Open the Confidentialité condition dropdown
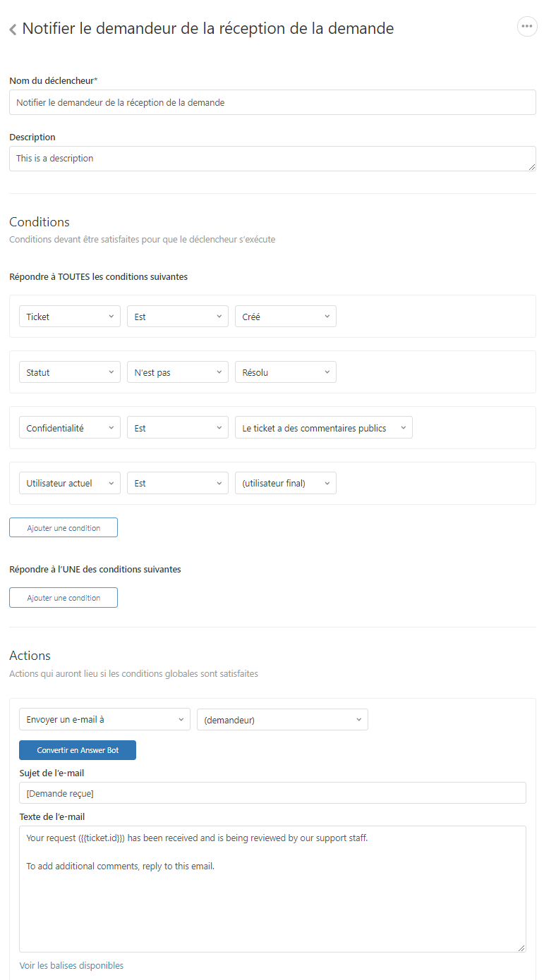The image size is (544, 980). tap(70, 428)
